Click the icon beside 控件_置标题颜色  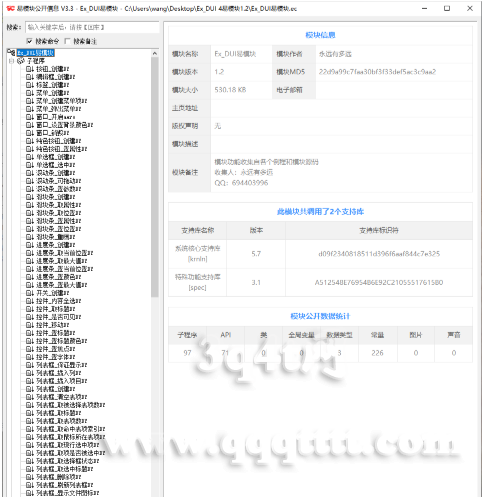tap(30, 341)
